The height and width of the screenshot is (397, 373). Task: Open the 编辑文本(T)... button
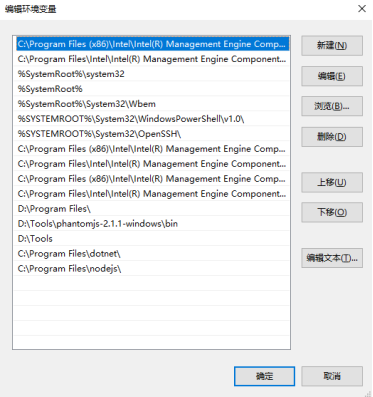click(332, 258)
